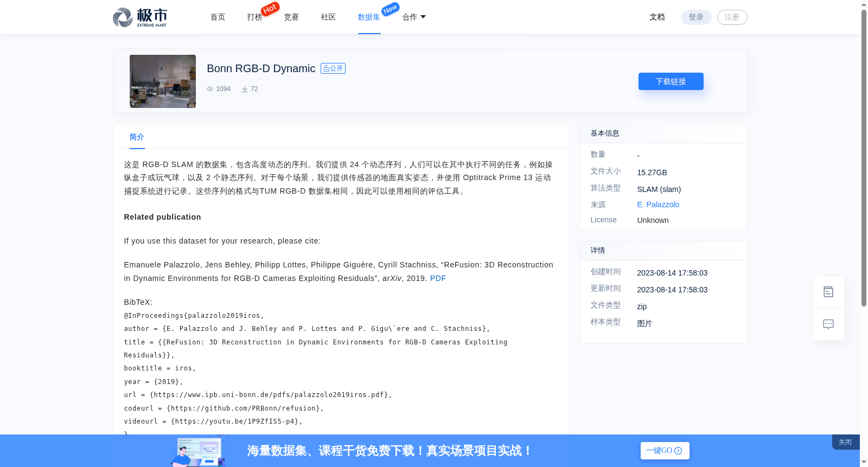Image resolution: width=868 pixels, height=467 pixels.
Task: Close the banner with 关闭
Action: (845, 442)
